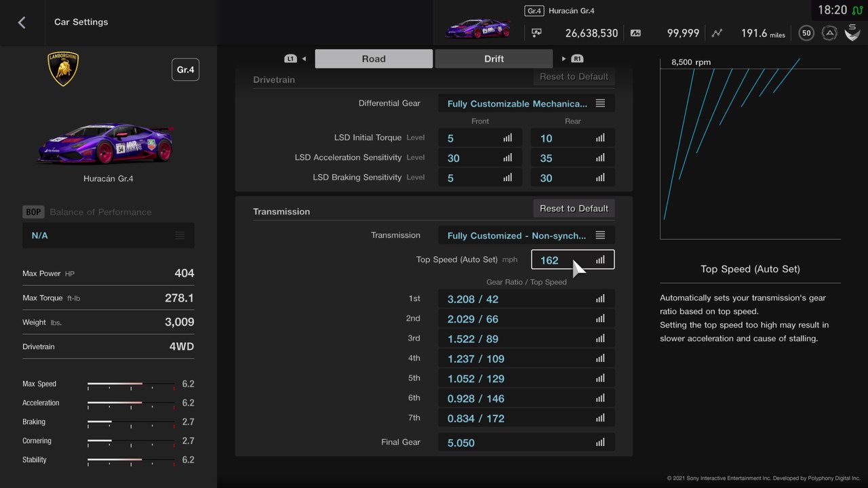Switch to the Drift settings tab
The image size is (868, 488).
[x=494, y=59]
